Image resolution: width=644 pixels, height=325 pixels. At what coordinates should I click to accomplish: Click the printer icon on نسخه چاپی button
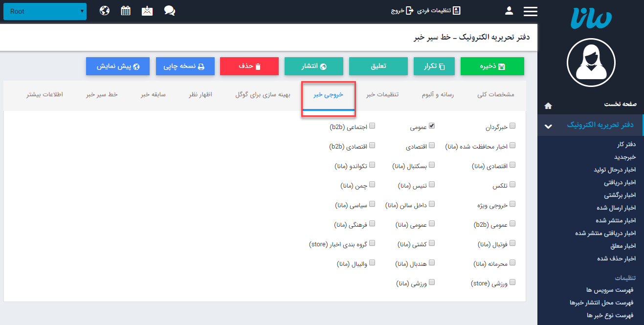click(201, 66)
